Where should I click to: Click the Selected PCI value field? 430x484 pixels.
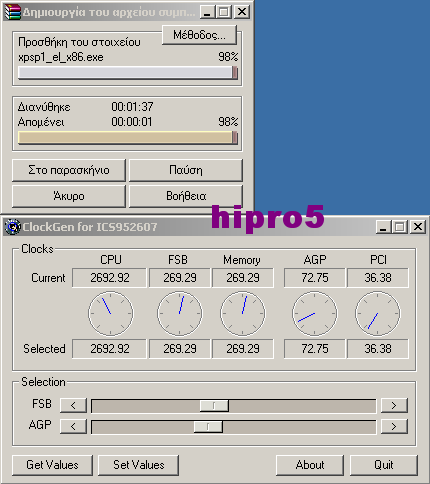click(x=378, y=349)
